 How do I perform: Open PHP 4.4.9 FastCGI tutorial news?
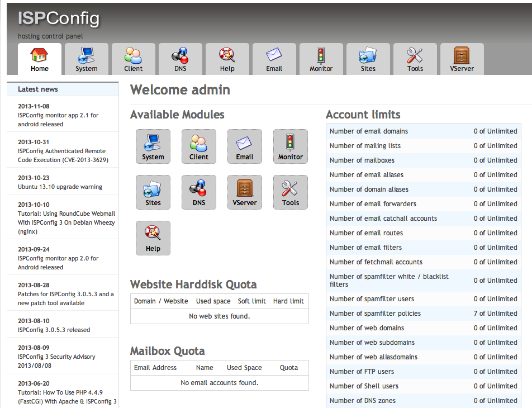click(x=67, y=397)
